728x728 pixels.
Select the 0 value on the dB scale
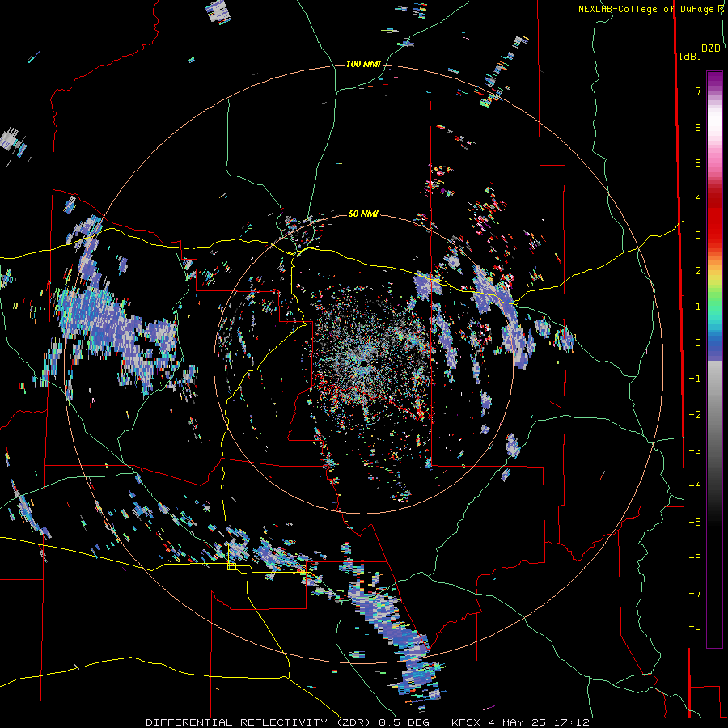point(698,343)
